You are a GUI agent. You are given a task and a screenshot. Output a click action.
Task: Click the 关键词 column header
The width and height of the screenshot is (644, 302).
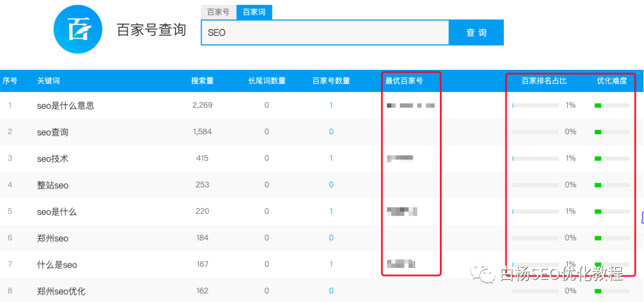[x=48, y=81]
